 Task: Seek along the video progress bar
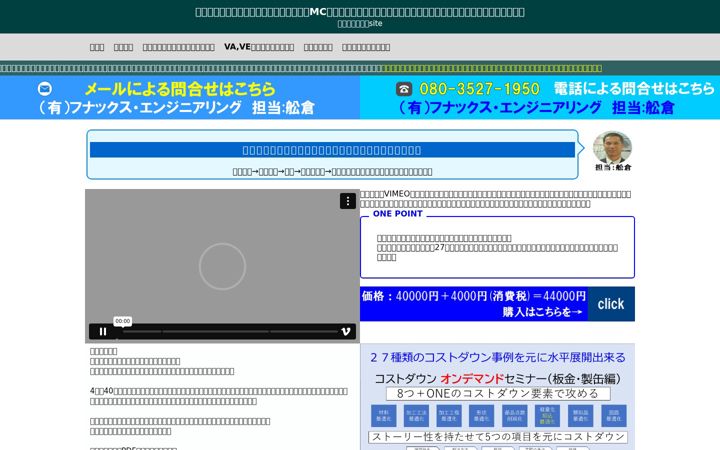click(x=230, y=332)
